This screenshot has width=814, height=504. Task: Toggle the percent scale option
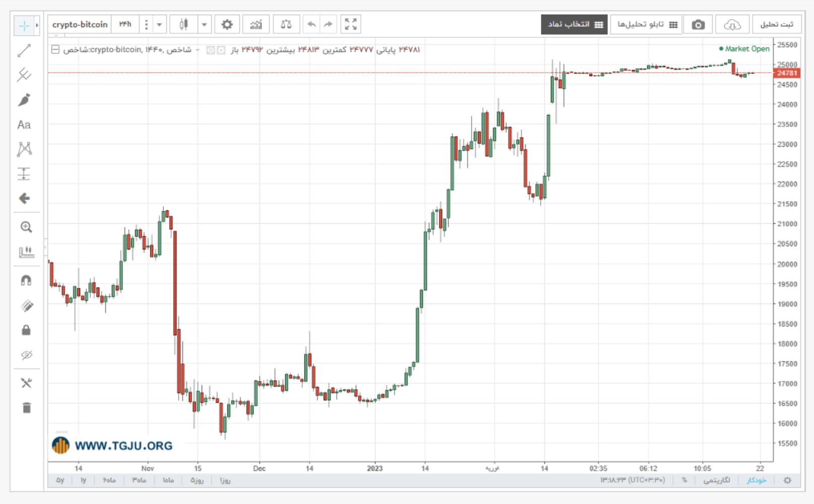click(x=684, y=480)
